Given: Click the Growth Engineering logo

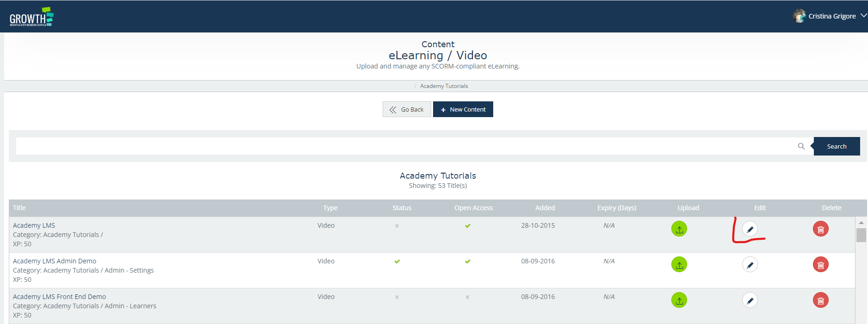Looking at the screenshot, I should point(31,17).
